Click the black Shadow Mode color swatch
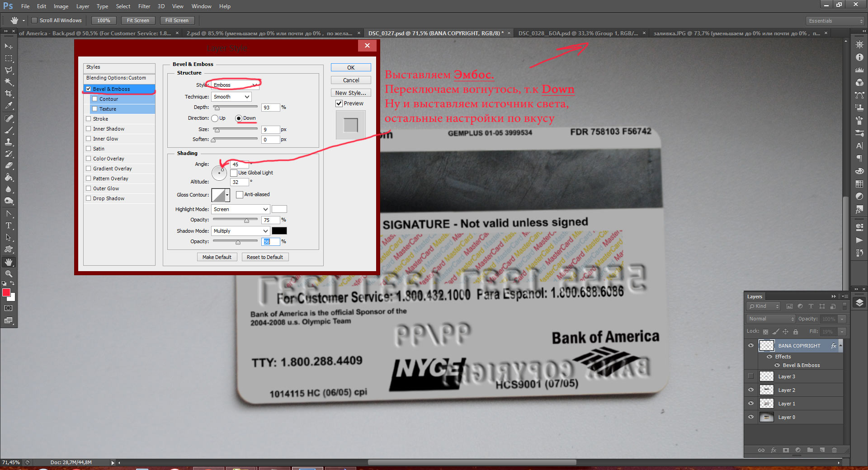Screen dimensions: 868x470 279,231
